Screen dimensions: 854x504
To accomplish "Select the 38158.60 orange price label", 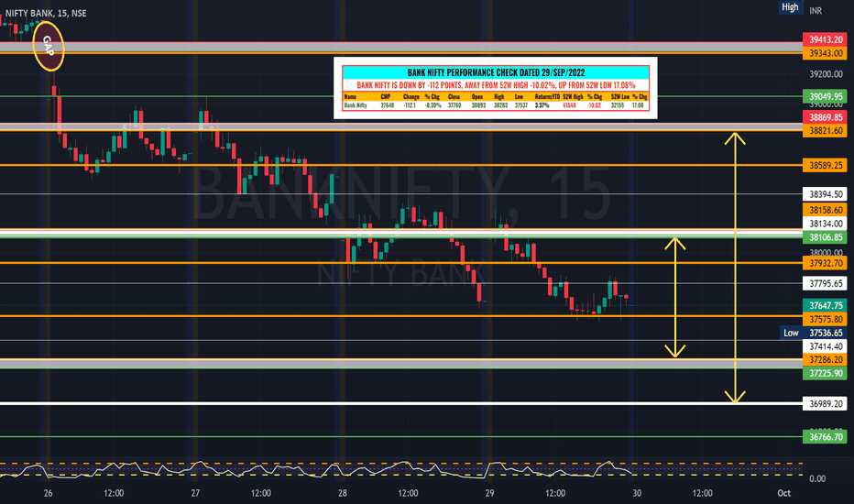I will 825,210.
